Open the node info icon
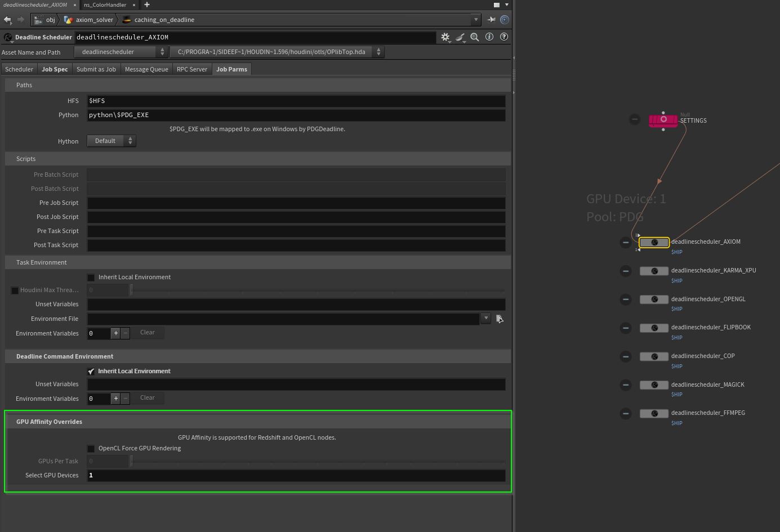This screenshot has width=780, height=532. click(x=489, y=37)
